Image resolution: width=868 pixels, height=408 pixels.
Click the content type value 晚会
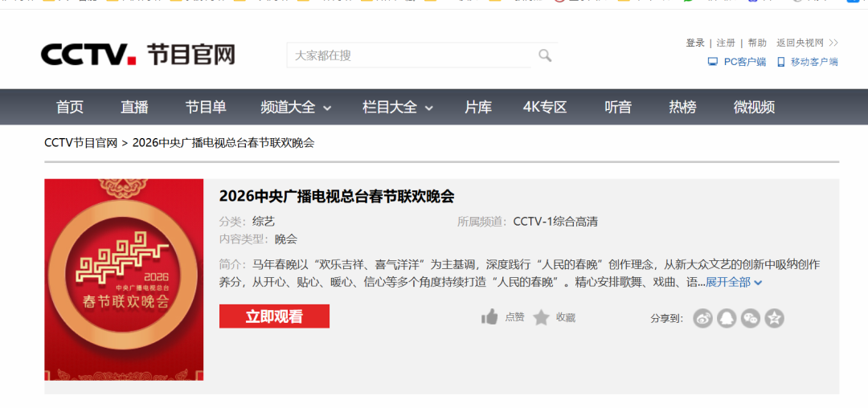[x=286, y=239]
